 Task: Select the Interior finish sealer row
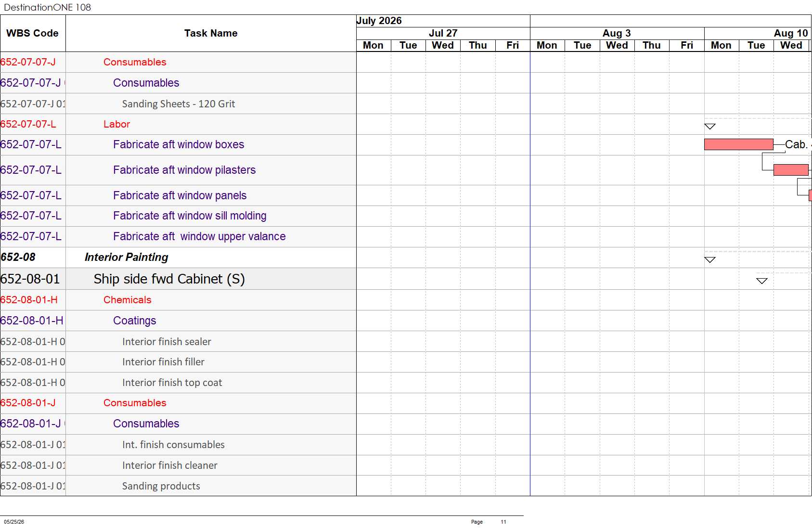pos(178,341)
